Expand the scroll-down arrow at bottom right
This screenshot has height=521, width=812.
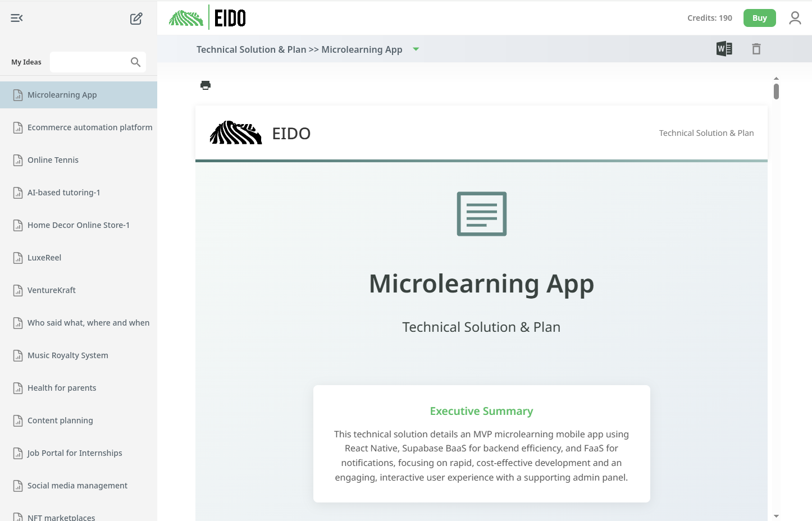[x=776, y=515]
